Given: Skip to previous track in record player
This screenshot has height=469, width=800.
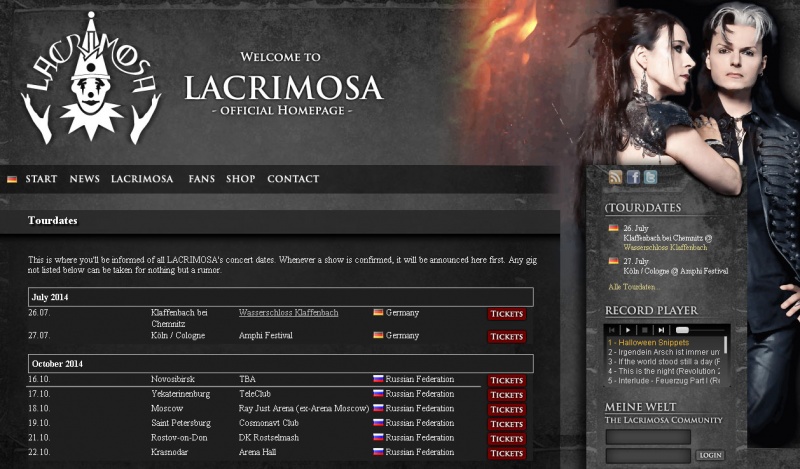Looking at the screenshot, I should pos(612,330).
